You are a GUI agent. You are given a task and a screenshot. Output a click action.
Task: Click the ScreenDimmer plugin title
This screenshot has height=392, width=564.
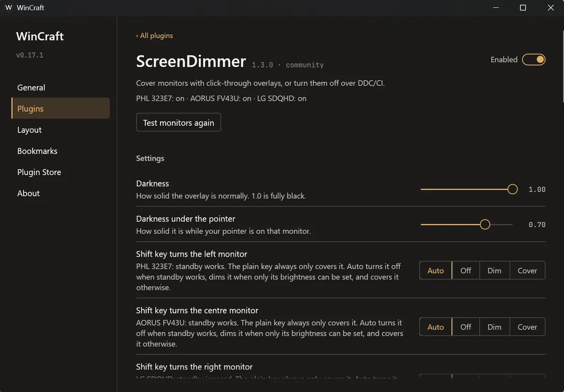tap(191, 61)
